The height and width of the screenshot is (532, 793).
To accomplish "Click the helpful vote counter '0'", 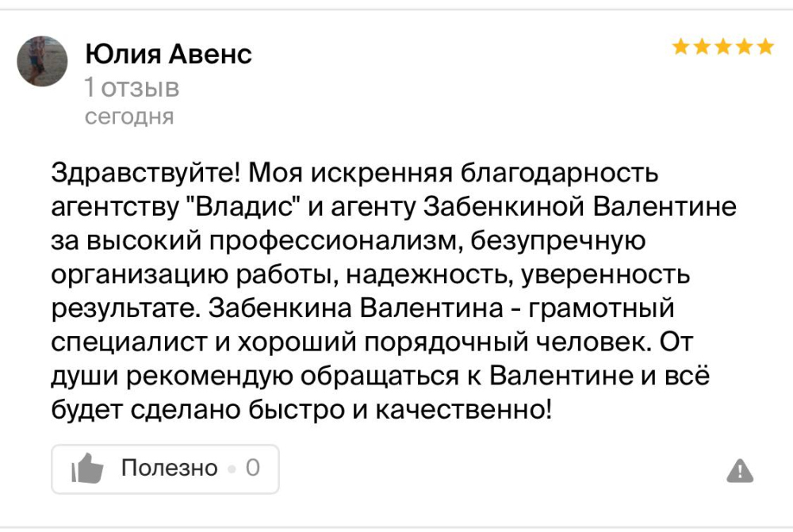I will [253, 468].
